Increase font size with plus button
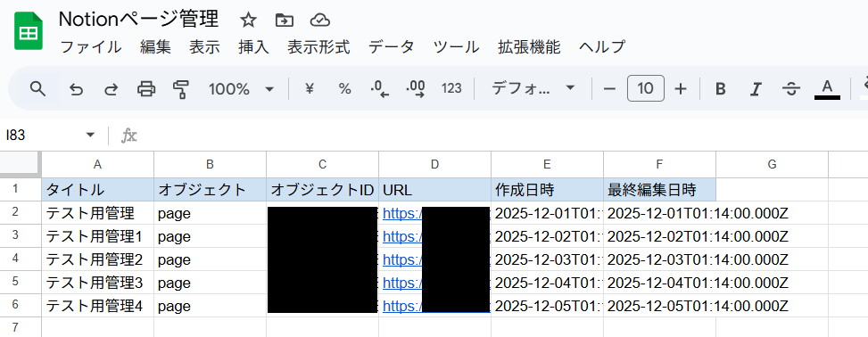Image resolution: width=868 pixels, height=337 pixels. coord(681,88)
